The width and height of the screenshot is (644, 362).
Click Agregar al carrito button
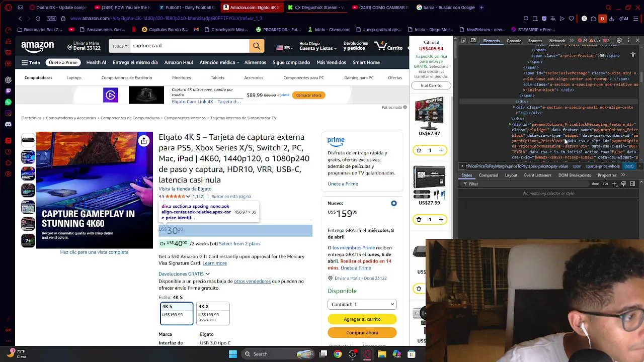(x=362, y=319)
